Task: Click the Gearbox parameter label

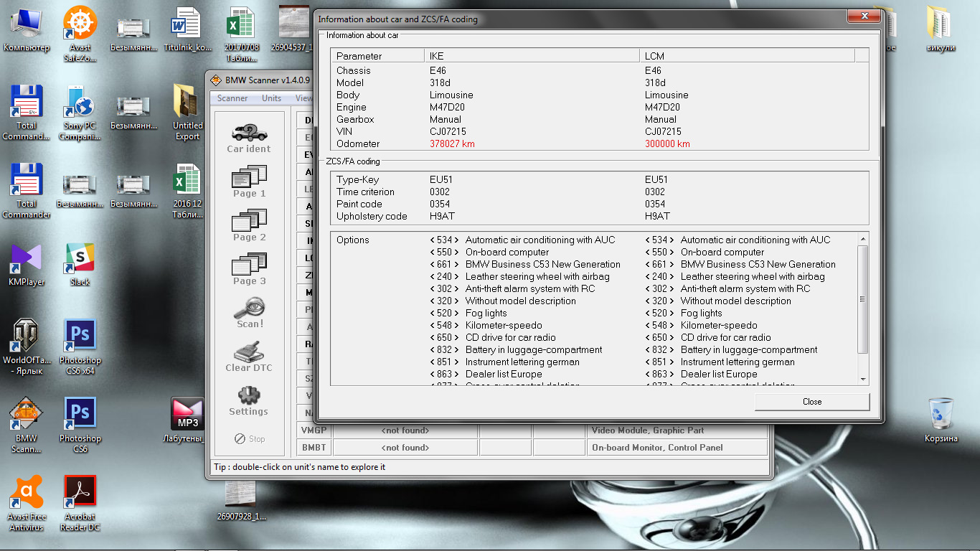Action: tap(355, 120)
